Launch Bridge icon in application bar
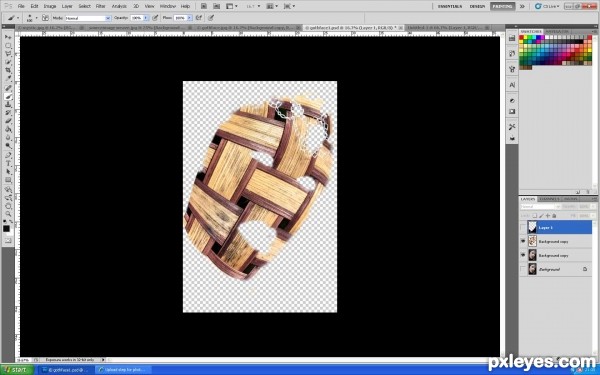600x375 pixels. [204, 6]
